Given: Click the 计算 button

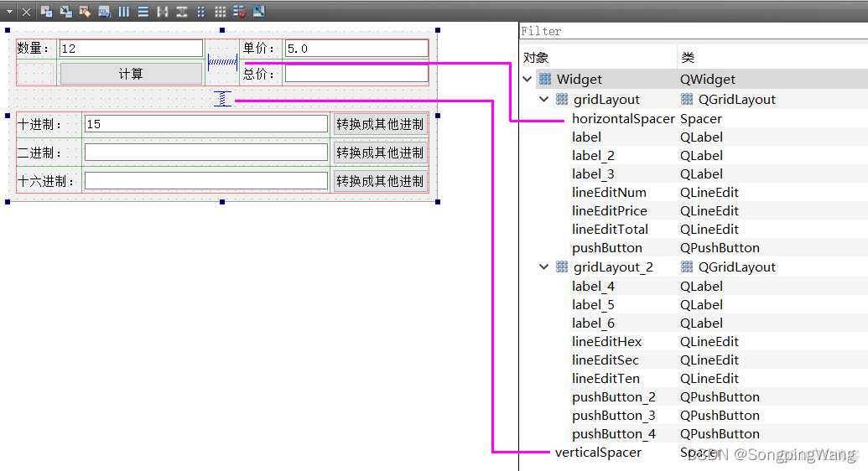Looking at the screenshot, I should pyautogui.click(x=131, y=74).
